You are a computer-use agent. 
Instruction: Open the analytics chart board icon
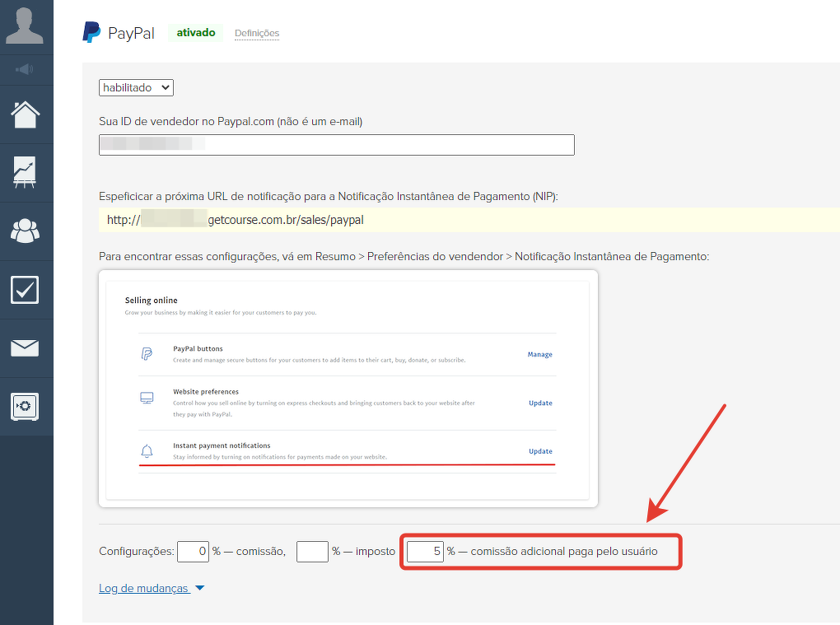click(x=26, y=172)
